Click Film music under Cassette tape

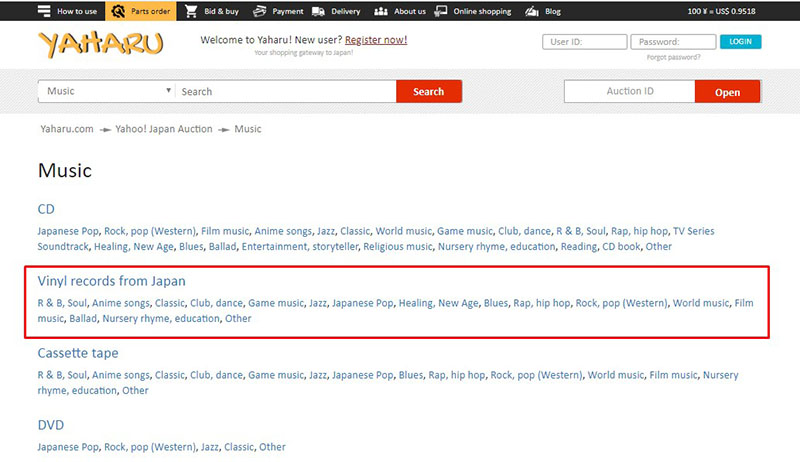click(673, 375)
